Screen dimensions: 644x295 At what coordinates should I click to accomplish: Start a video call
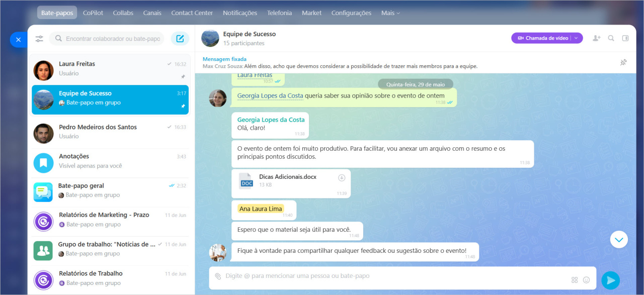coord(542,38)
